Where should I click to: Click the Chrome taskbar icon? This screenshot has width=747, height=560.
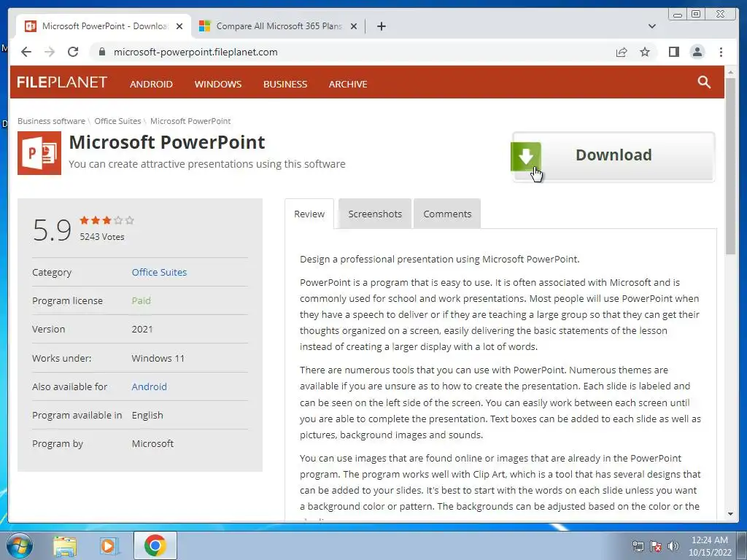(155, 545)
